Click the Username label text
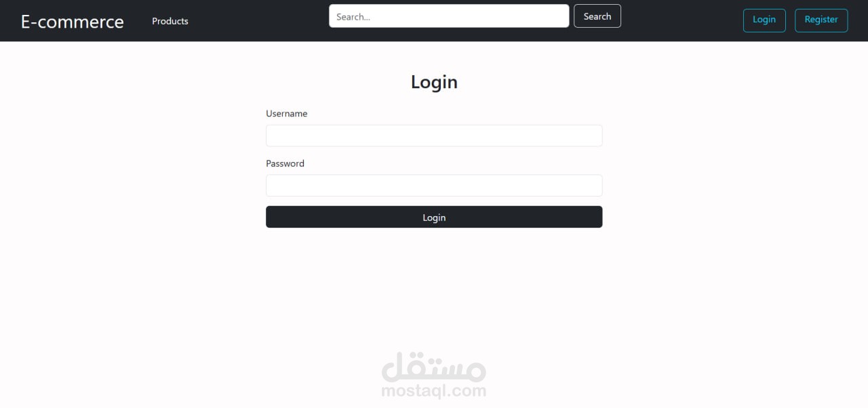Viewport: 868px width, 408px height. coord(286,114)
